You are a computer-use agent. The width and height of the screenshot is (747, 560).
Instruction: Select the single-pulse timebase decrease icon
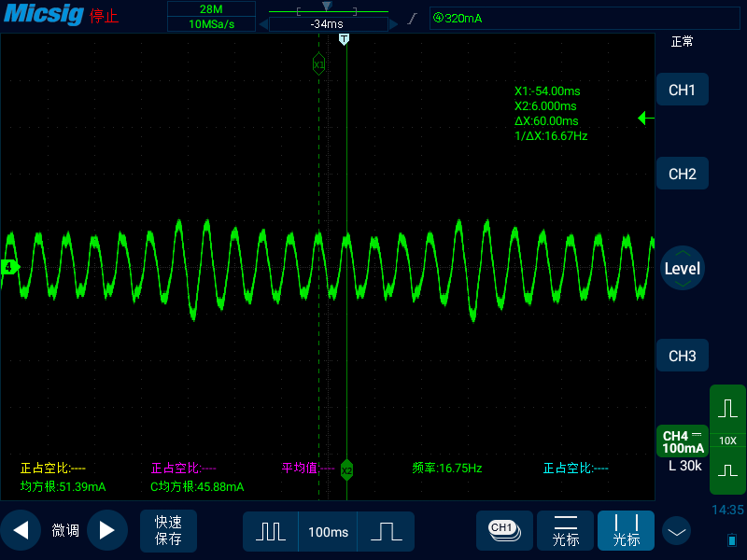(x=386, y=531)
